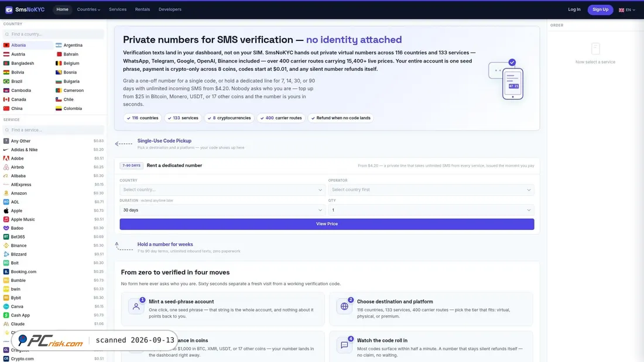Click the Adobe service icon
This screenshot has width=644, height=362.
[6, 158]
